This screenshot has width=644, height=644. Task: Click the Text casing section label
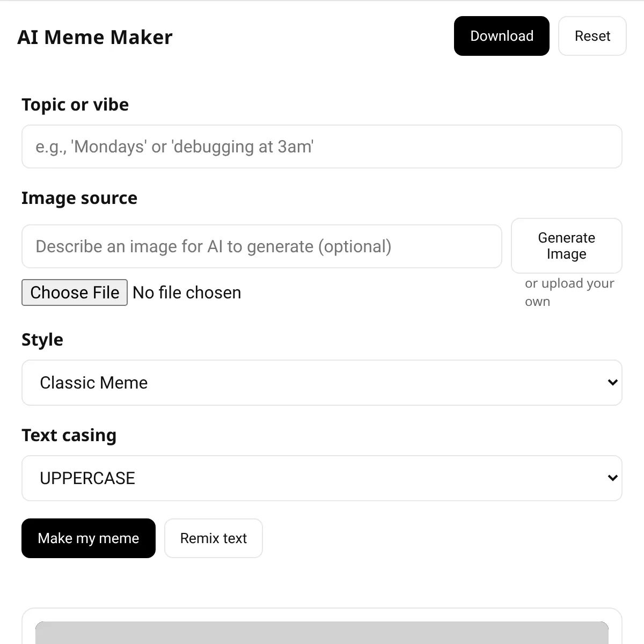click(x=69, y=435)
